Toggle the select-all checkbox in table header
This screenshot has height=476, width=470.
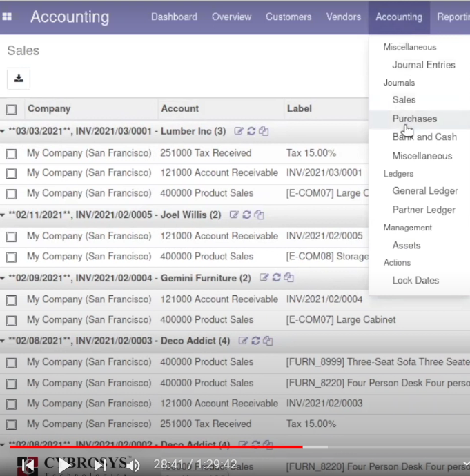point(12,109)
